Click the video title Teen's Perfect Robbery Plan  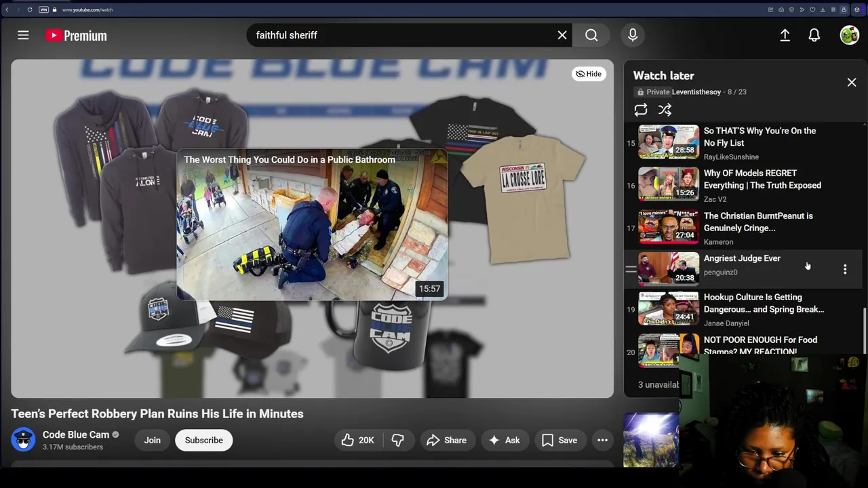pyautogui.click(x=157, y=414)
